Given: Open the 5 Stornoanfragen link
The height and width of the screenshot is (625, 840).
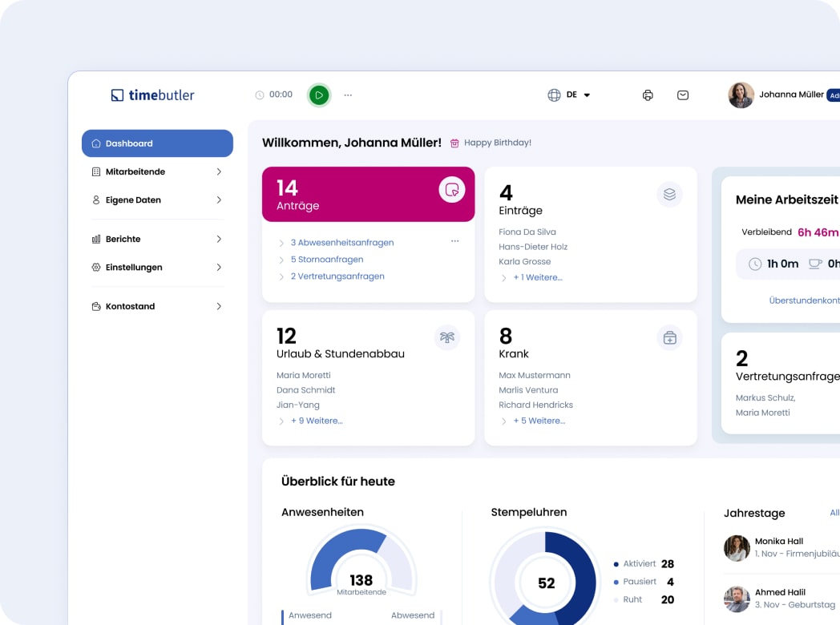Looking at the screenshot, I should click(x=327, y=259).
